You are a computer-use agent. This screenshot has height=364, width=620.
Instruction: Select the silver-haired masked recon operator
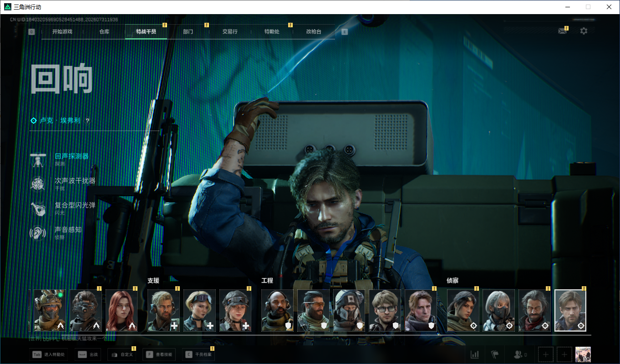[x=499, y=310]
